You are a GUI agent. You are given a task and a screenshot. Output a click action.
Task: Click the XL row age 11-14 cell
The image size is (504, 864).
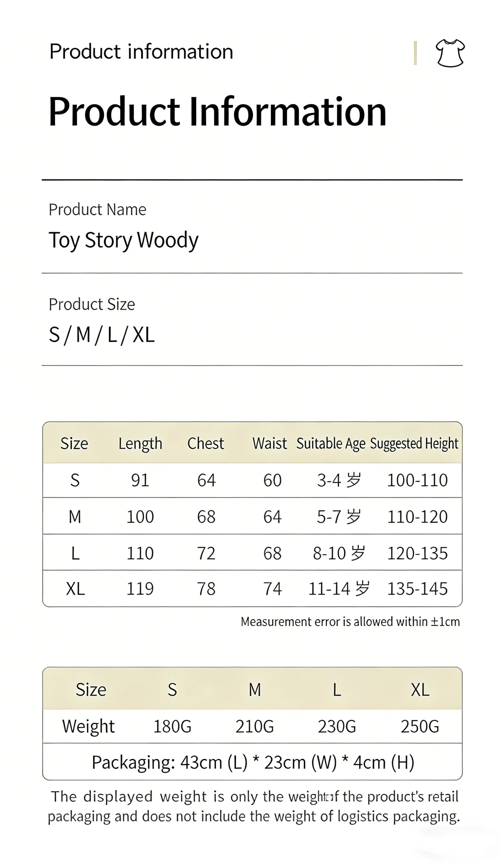339,588
